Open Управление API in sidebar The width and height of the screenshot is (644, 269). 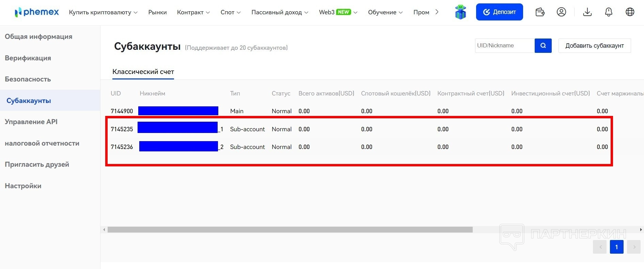[x=31, y=122]
